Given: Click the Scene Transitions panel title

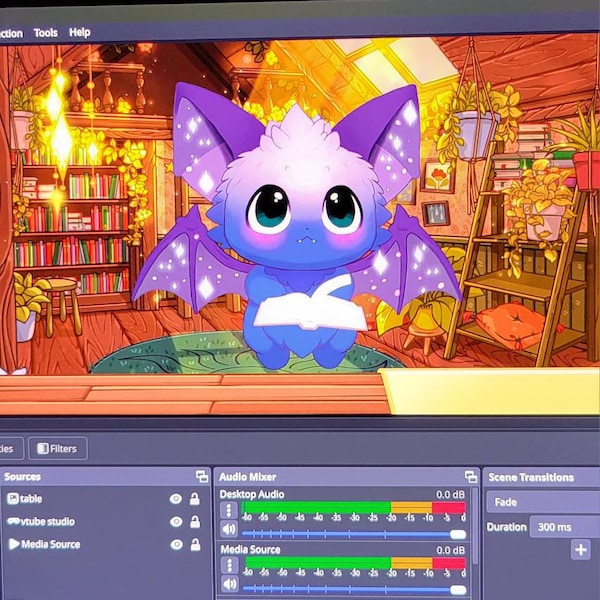Looking at the screenshot, I should [531, 478].
